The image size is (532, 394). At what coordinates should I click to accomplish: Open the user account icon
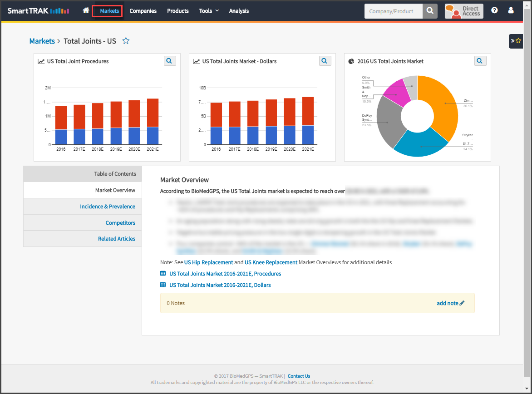(511, 10)
